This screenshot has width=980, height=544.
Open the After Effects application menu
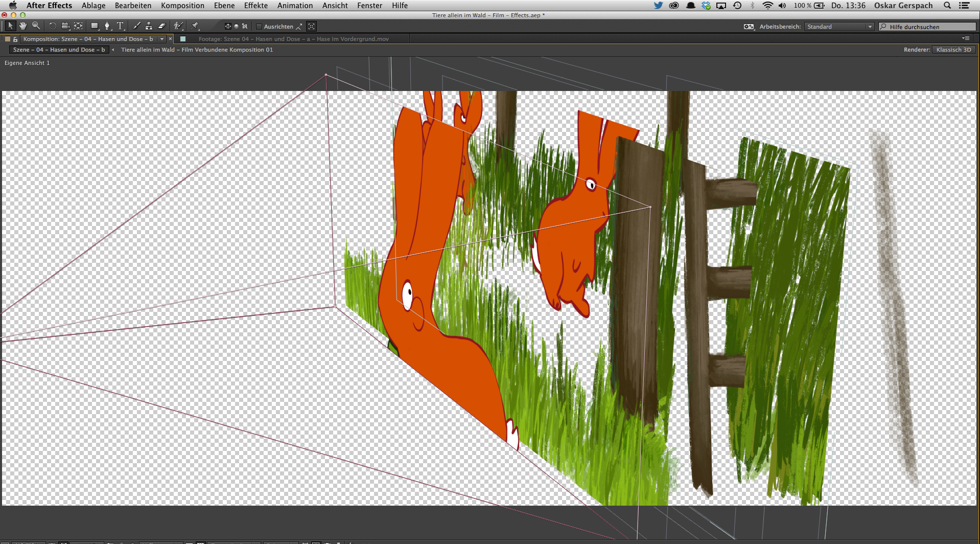(49, 5)
